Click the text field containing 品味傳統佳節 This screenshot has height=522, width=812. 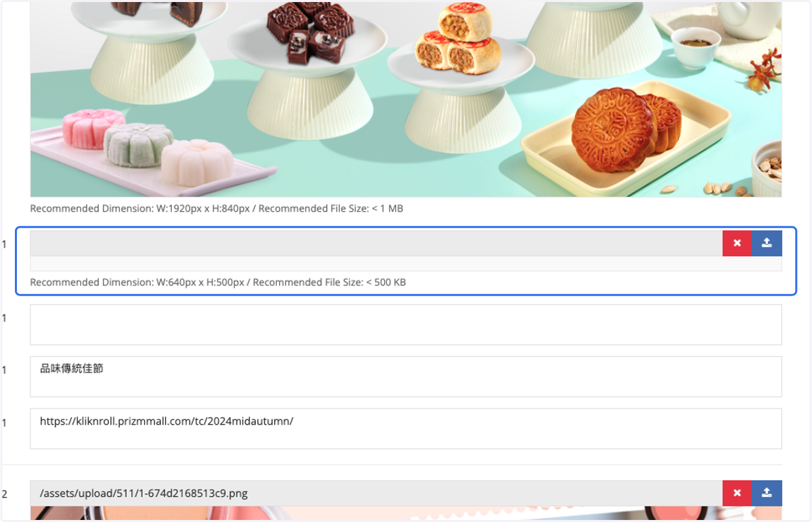(x=406, y=377)
